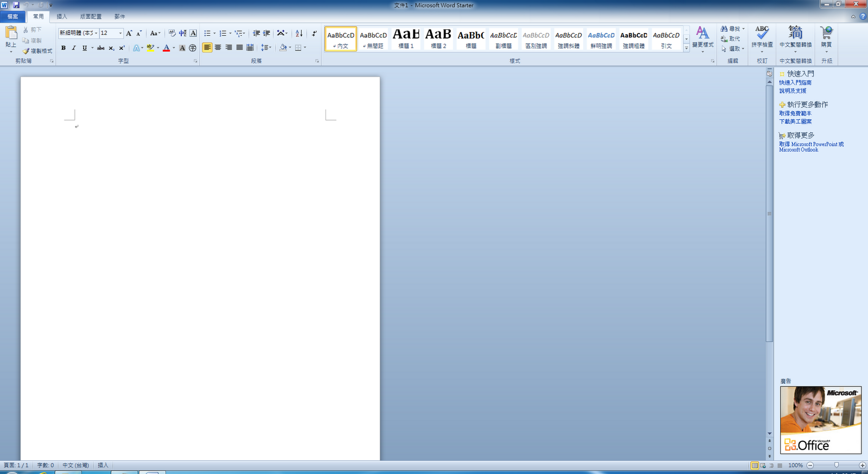Click the zoom out minus button

pos(810,465)
